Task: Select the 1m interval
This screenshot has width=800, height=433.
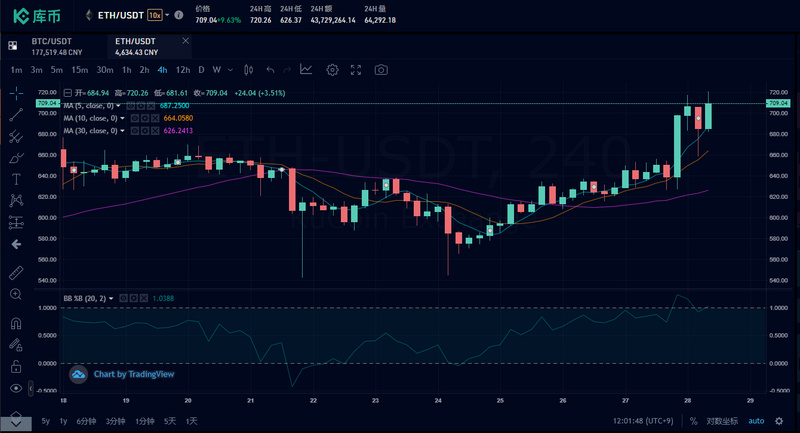Action: tap(16, 70)
